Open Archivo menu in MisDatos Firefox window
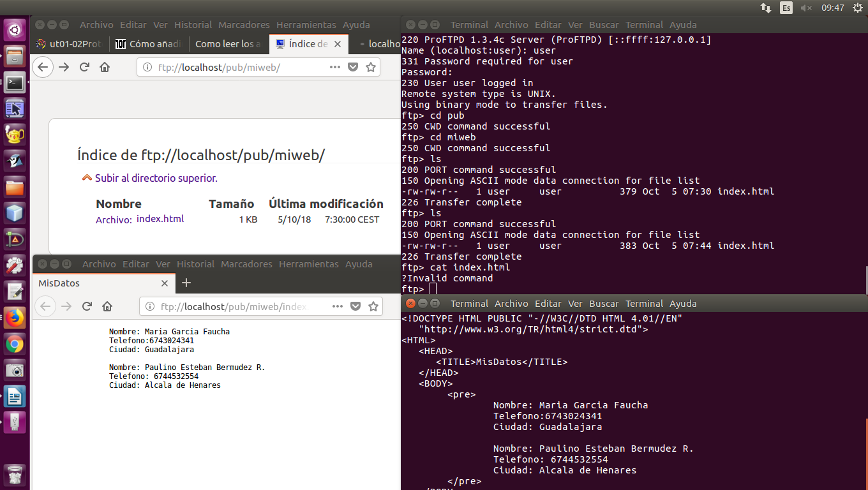This screenshot has height=490, width=868. (x=99, y=264)
